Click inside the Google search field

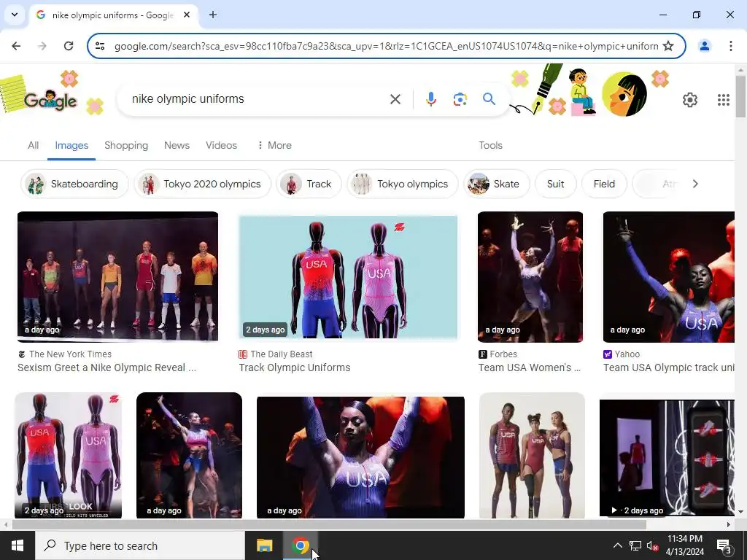click(x=258, y=99)
